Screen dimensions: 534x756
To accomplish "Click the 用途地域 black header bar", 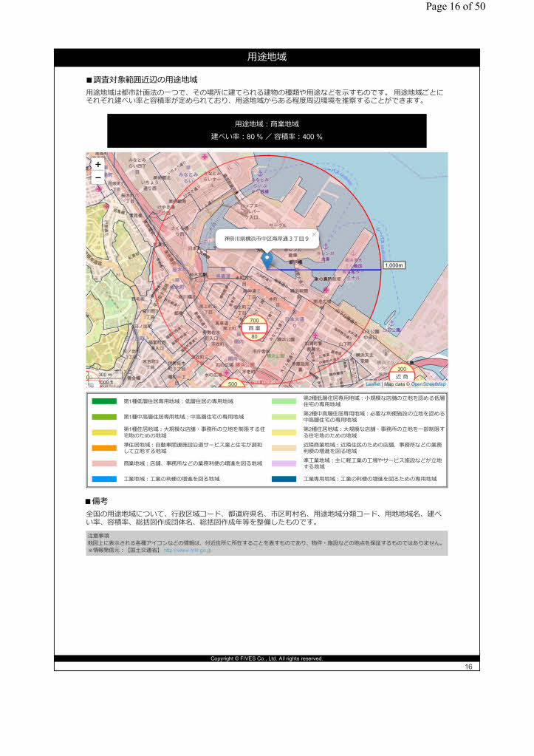I will (267, 58).
